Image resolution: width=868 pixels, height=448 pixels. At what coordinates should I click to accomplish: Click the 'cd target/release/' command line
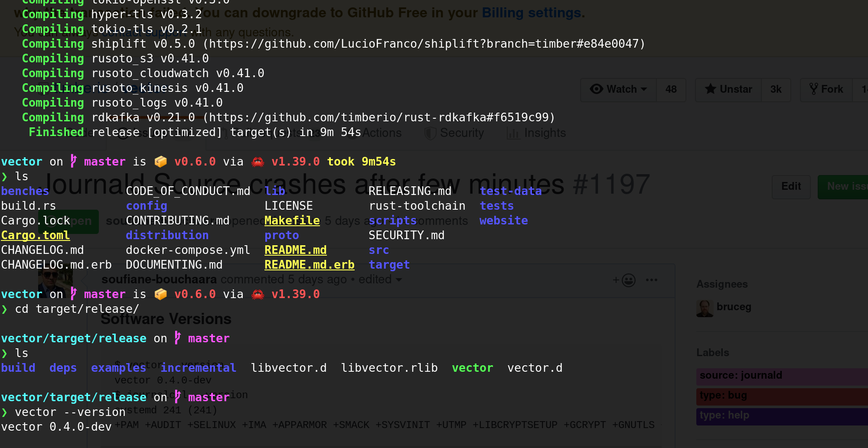(77, 309)
